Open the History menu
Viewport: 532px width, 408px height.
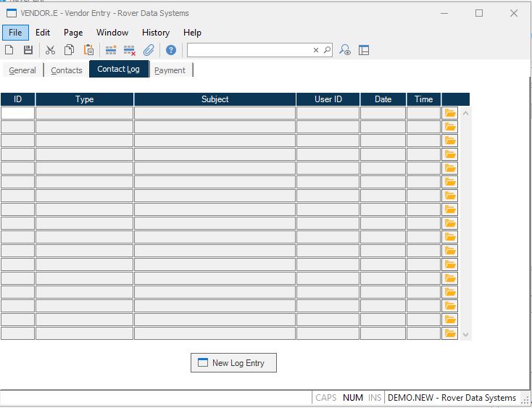click(x=155, y=33)
